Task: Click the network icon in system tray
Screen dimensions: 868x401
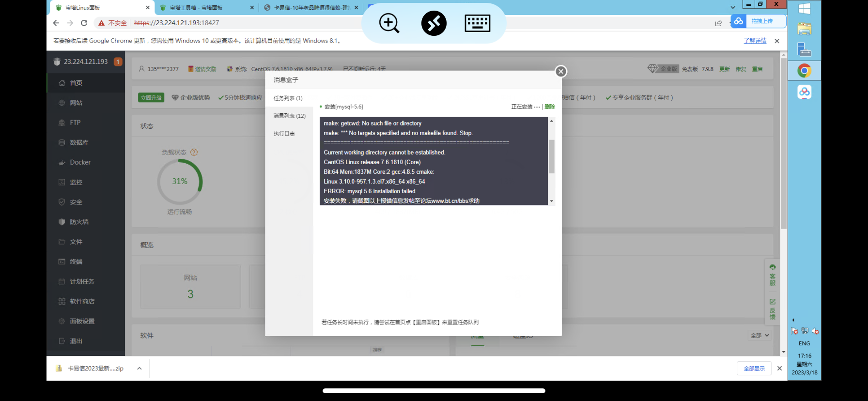Action: point(805,331)
